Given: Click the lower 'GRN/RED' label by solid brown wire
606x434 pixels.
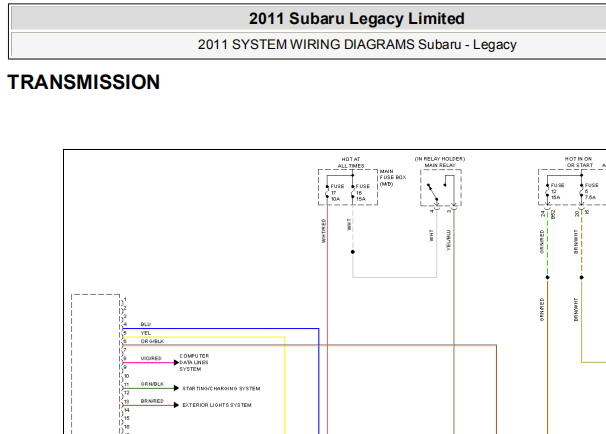Looking at the screenshot, I should tap(542, 309).
